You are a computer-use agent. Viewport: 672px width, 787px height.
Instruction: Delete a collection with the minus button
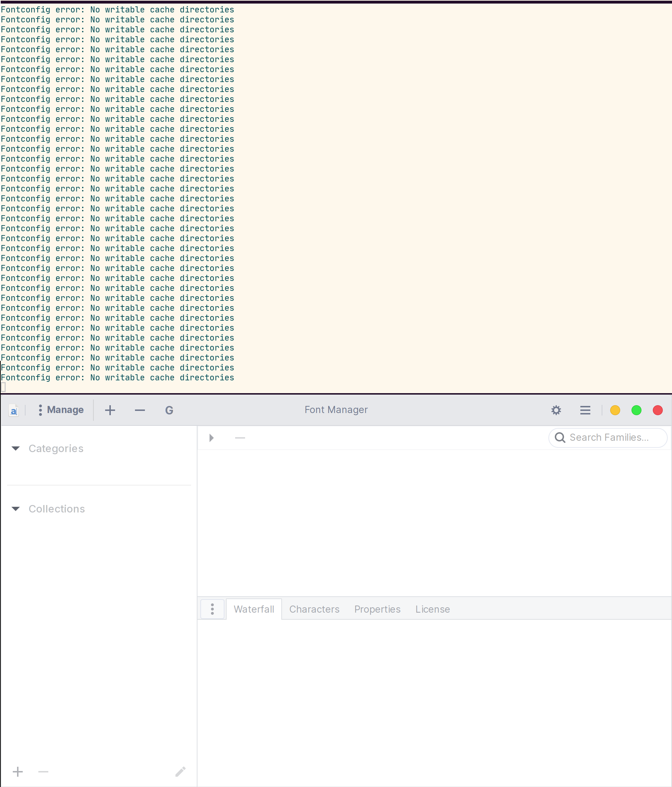(x=43, y=771)
